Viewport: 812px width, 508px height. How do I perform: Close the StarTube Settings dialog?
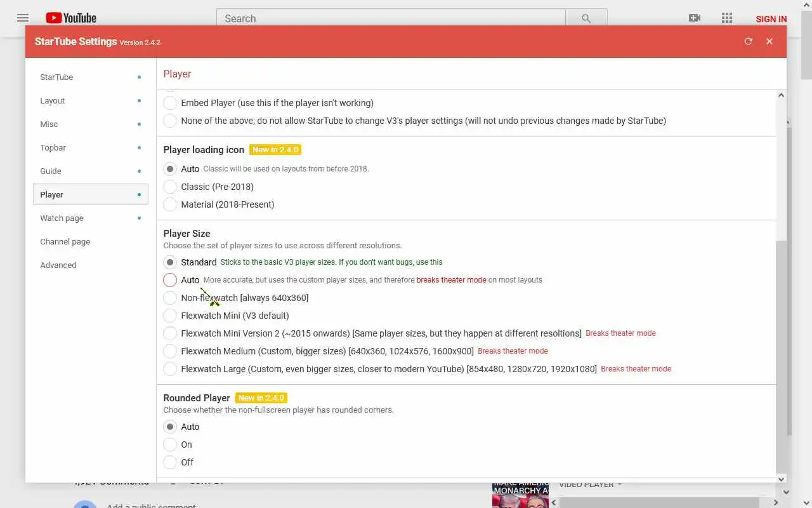769,41
